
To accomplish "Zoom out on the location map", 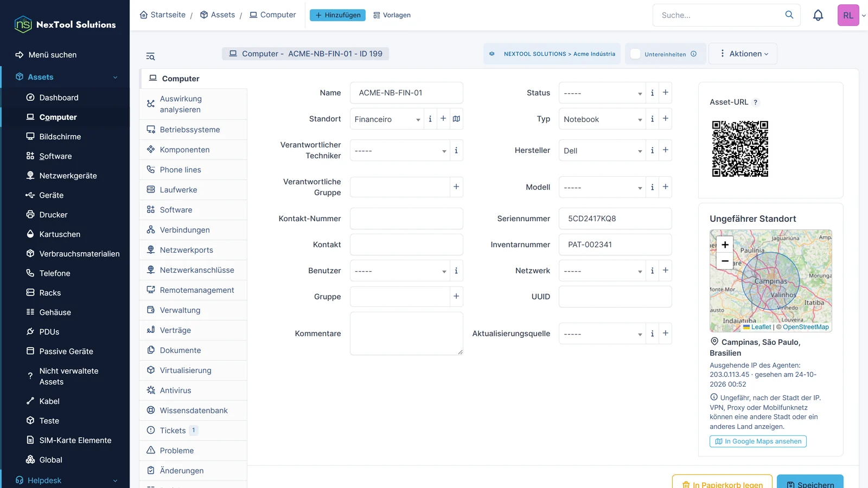I will point(725,261).
